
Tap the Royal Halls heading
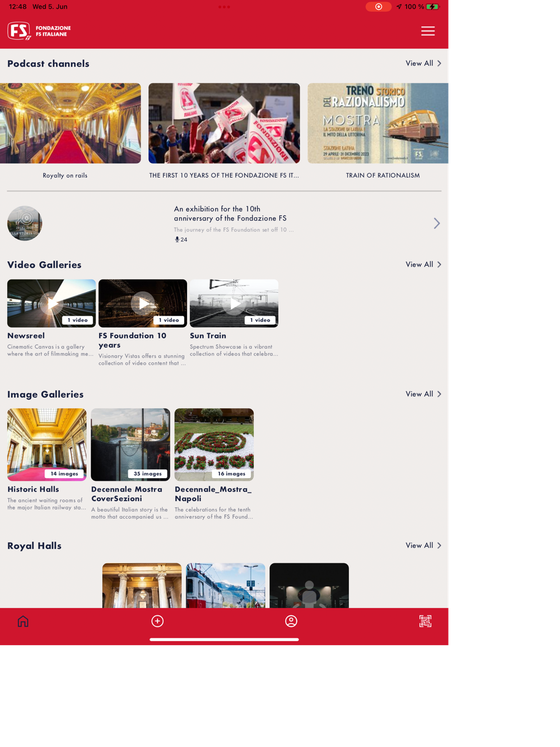[34, 545]
